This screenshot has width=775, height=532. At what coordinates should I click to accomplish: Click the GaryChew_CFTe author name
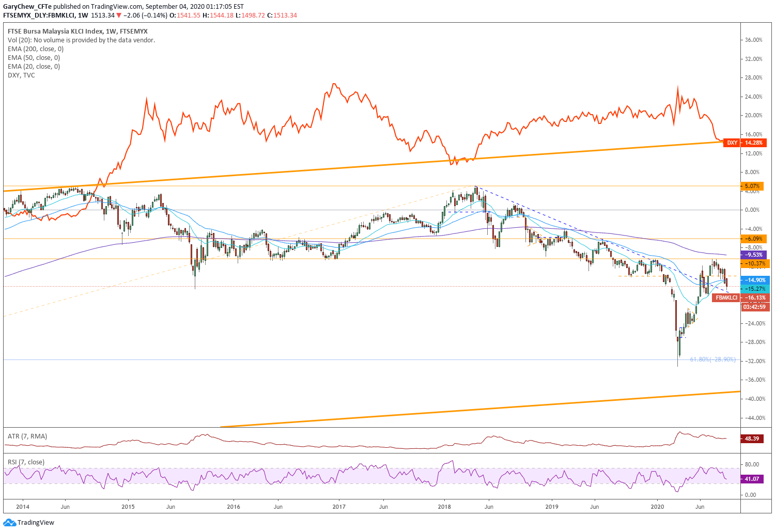[27, 7]
